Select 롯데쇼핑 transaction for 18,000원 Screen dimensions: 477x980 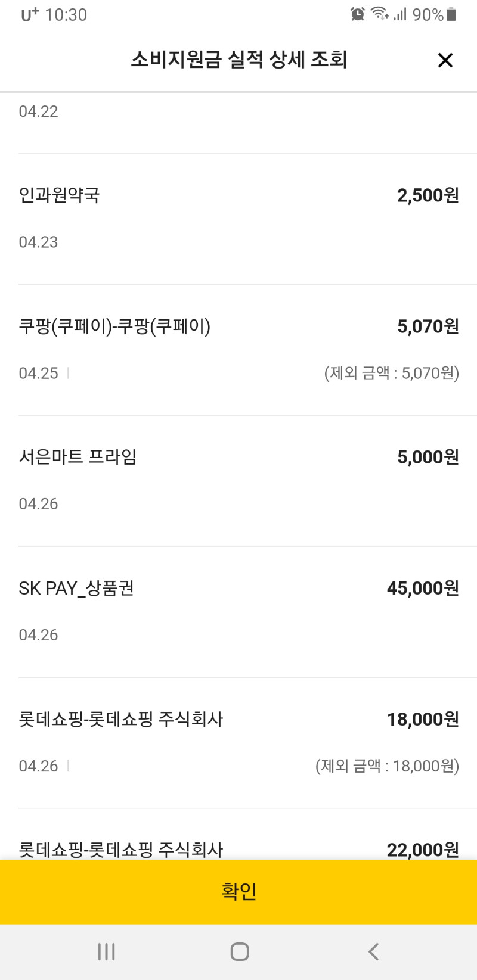[x=238, y=743]
